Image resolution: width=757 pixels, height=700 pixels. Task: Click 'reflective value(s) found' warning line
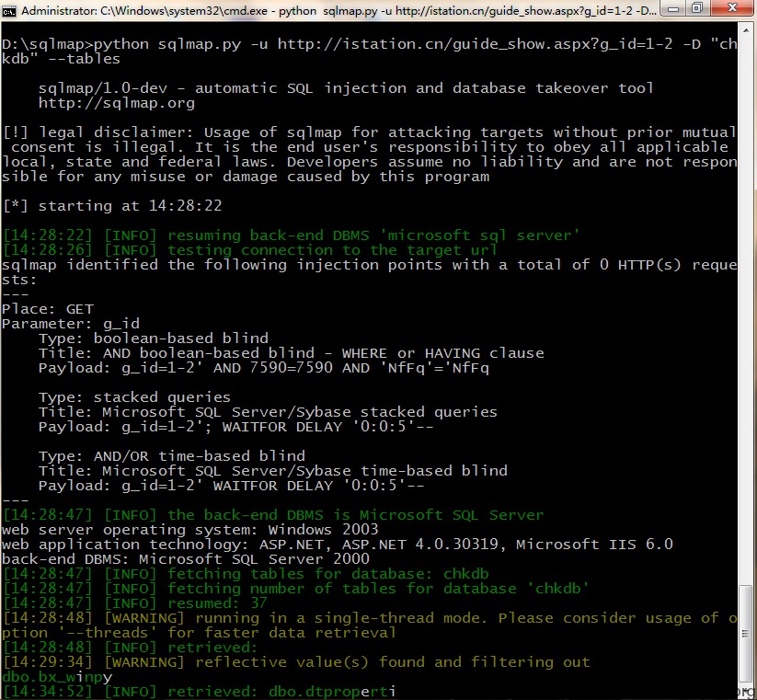click(x=296, y=662)
